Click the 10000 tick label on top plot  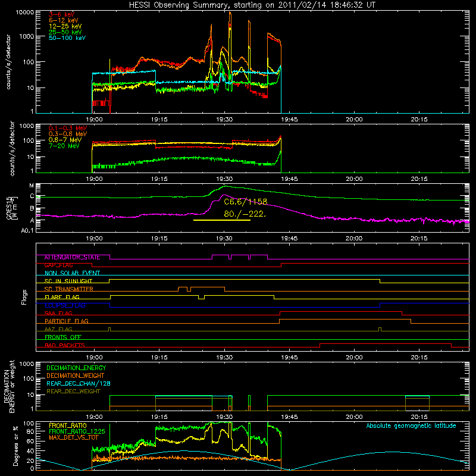[x=25, y=12]
